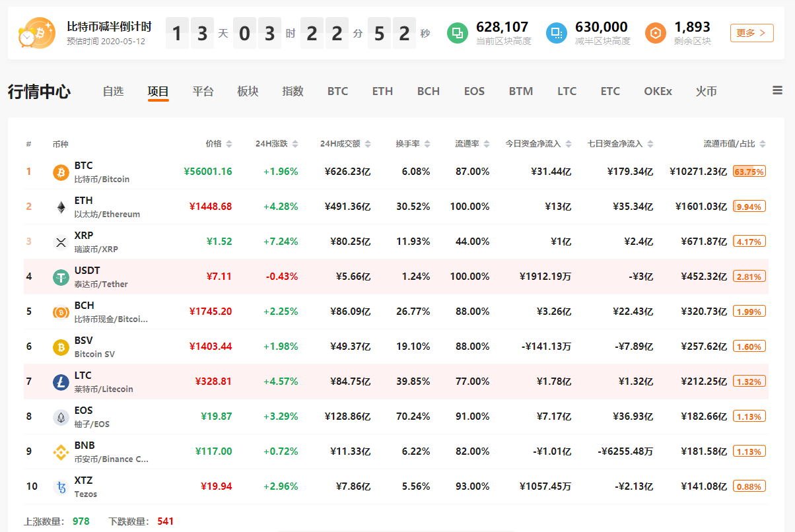Click the EOS coin icon
Viewport: 795px width, 532px height.
tap(61, 417)
